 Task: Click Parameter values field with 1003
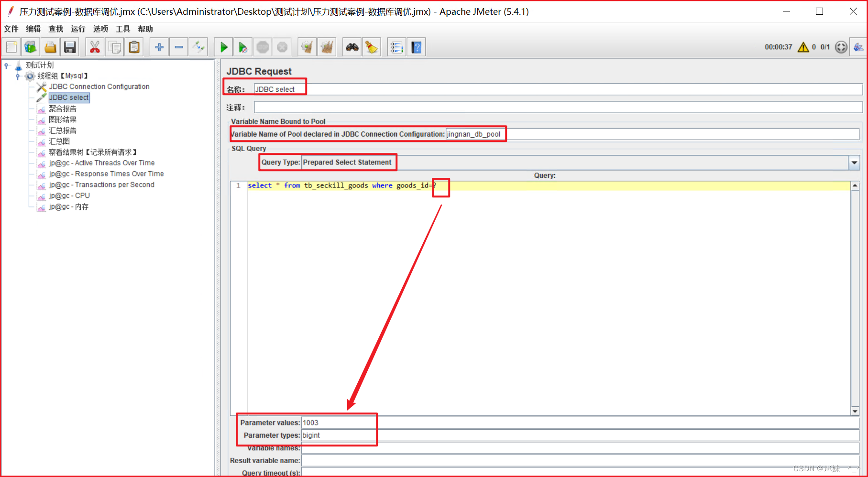(580, 423)
